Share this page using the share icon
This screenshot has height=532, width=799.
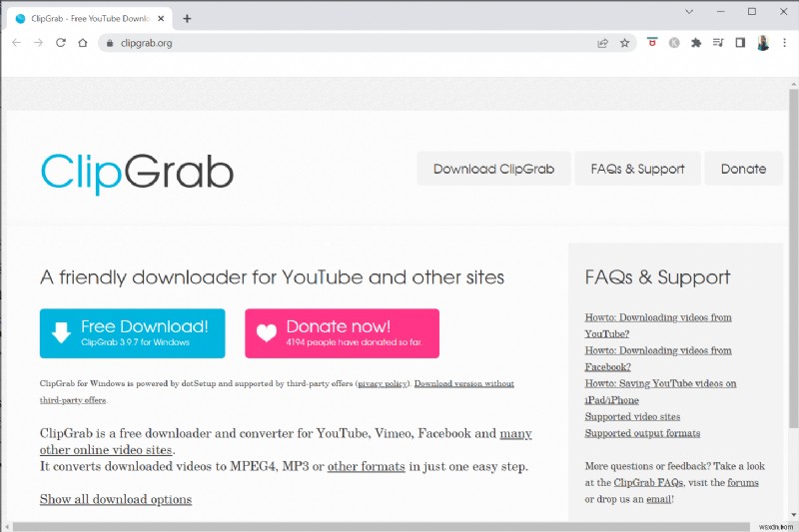(603, 43)
